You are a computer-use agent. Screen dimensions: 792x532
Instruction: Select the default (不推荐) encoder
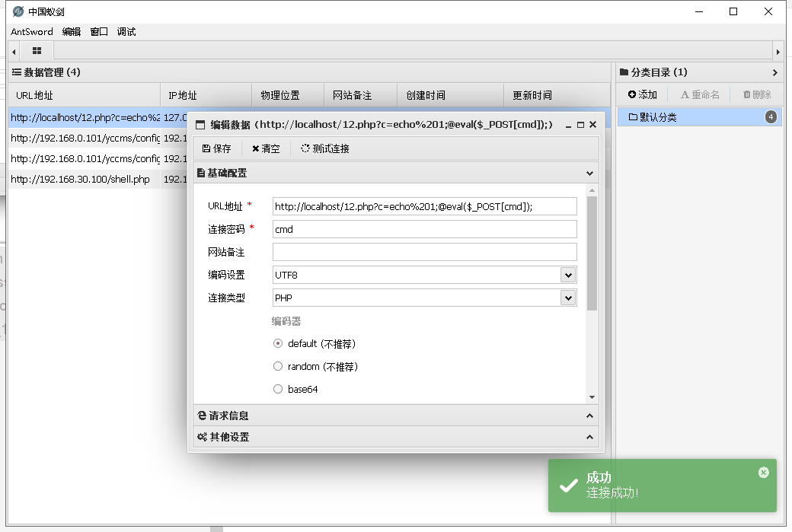[x=278, y=343]
